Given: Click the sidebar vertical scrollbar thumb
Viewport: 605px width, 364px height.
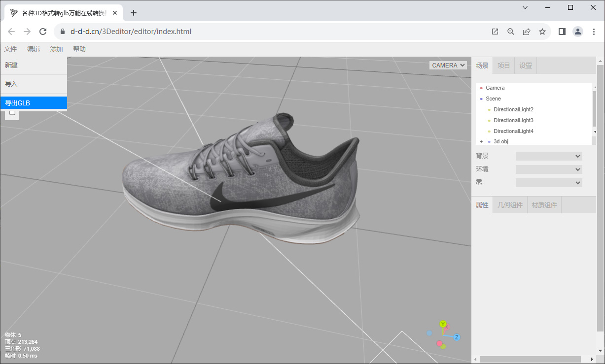Looking at the screenshot, I should coord(600,197).
